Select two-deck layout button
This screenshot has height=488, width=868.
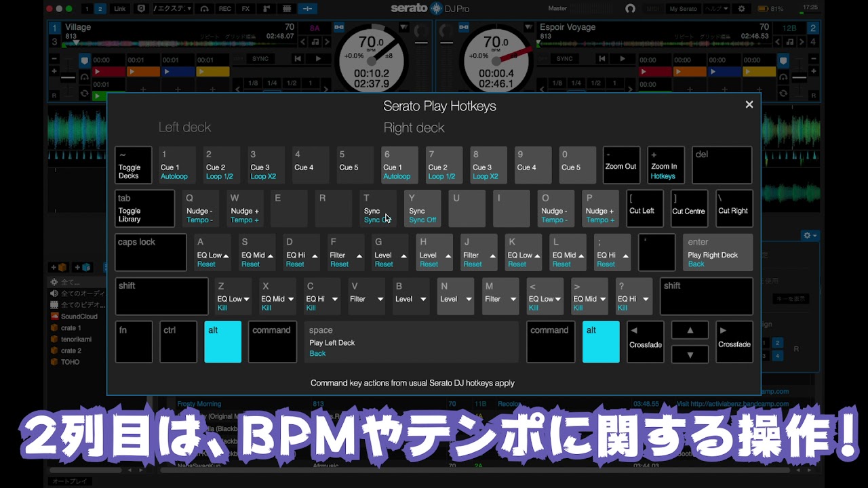(100, 9)
